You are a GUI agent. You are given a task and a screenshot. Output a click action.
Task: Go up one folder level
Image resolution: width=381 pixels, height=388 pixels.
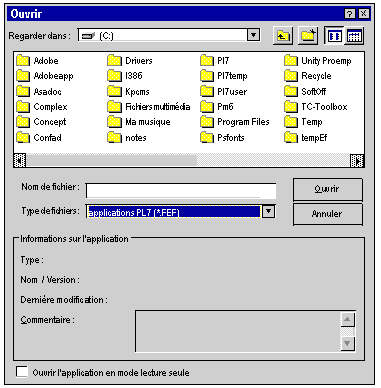click(283, 35)
